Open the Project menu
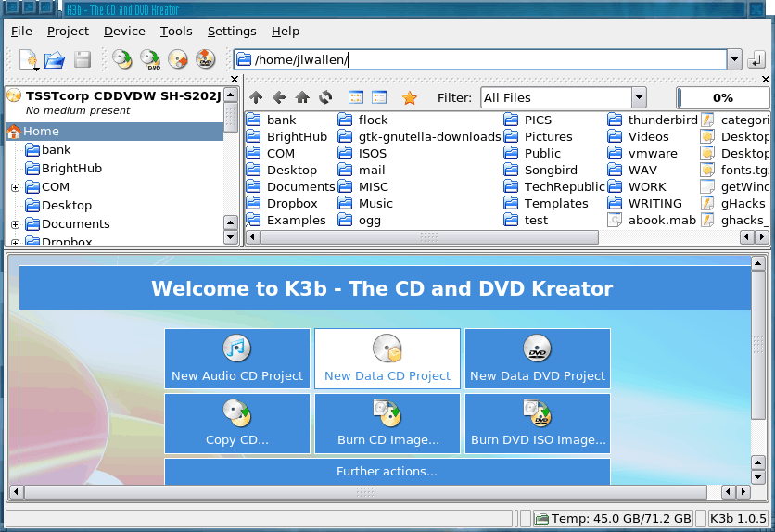775x532 pixels. pos(68,32)
